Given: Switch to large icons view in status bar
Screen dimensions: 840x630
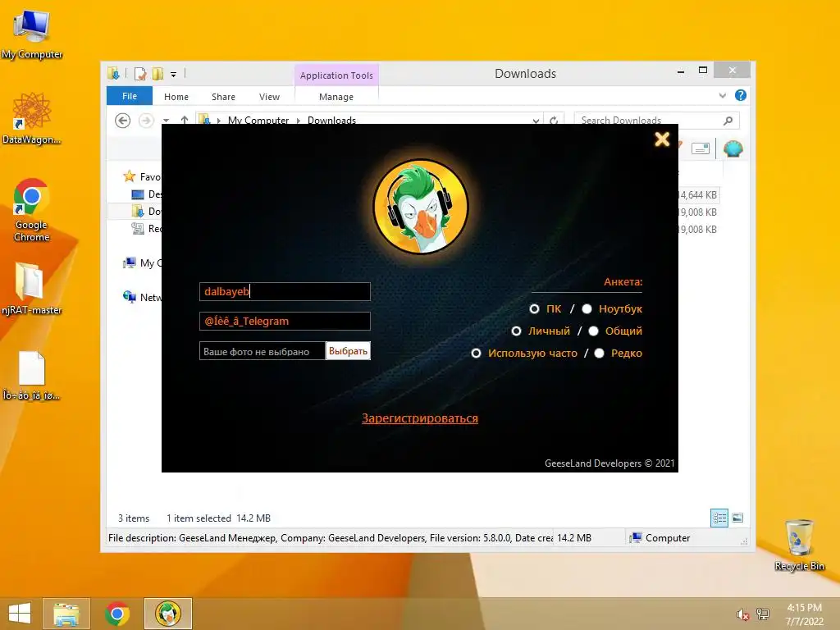Looking at the screenshot, I should pyautogui.click(x=737, y=518).
